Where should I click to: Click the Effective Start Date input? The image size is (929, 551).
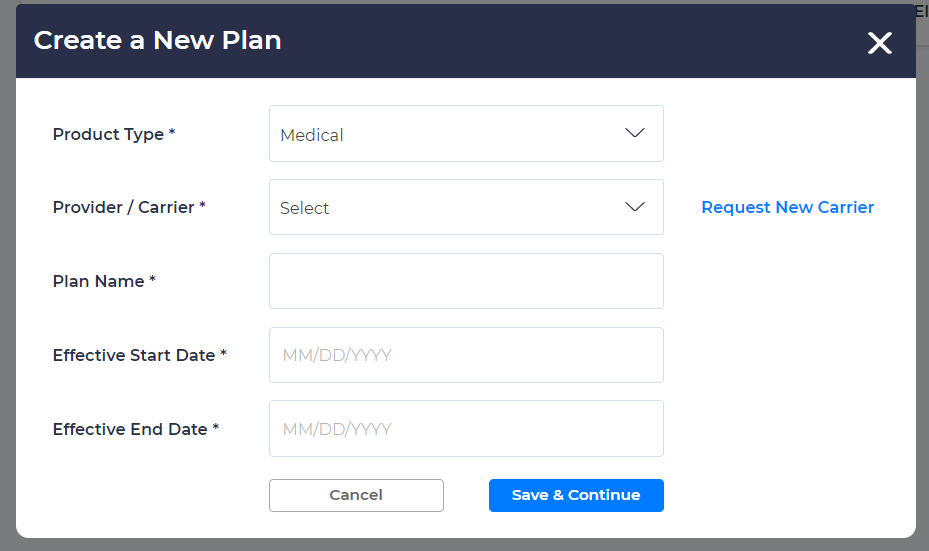[x=466, y=355]
